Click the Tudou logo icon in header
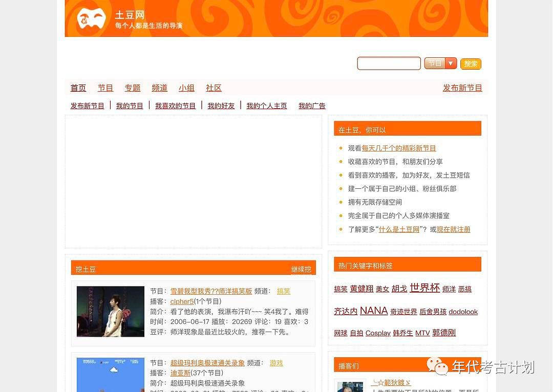 (91, 18)
